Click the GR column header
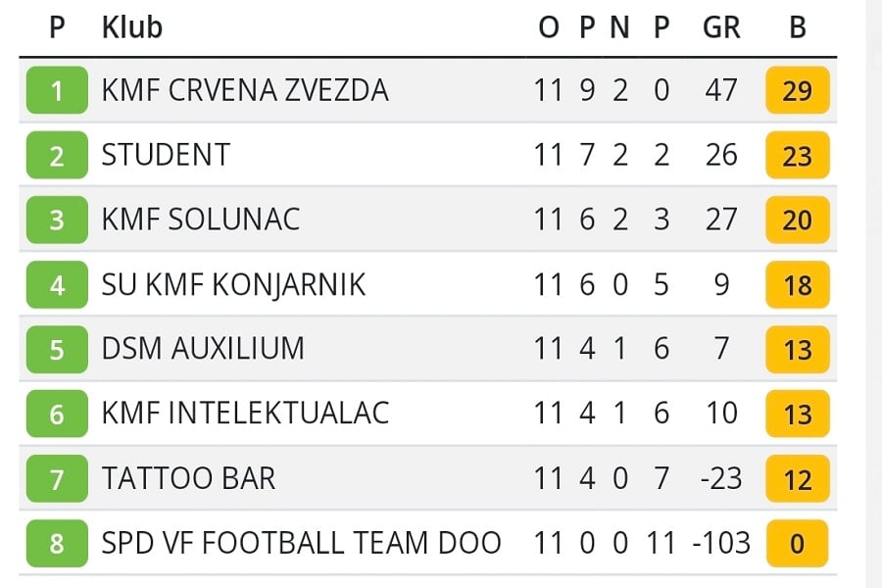Viewport: 882px width, 588px height. [x=721, y=27]
